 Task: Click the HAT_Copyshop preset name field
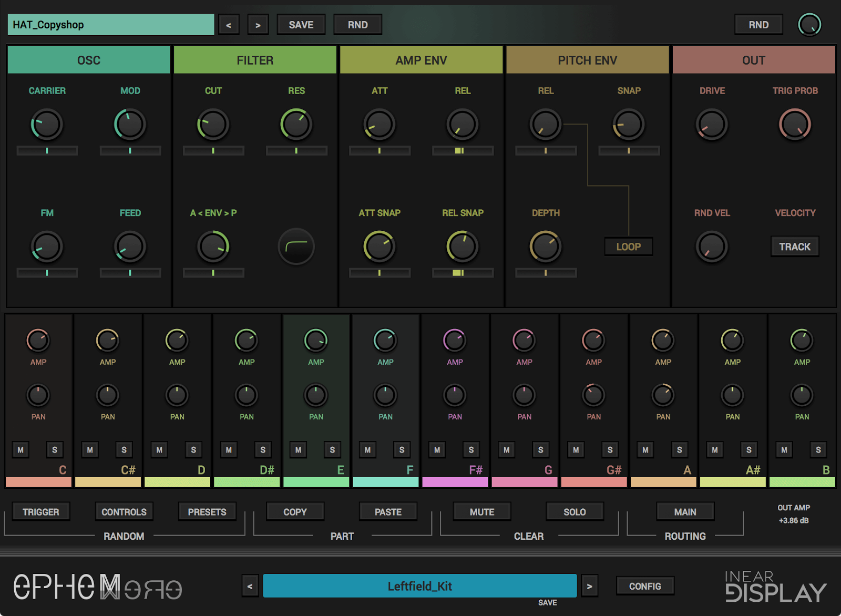click(111, 25)
